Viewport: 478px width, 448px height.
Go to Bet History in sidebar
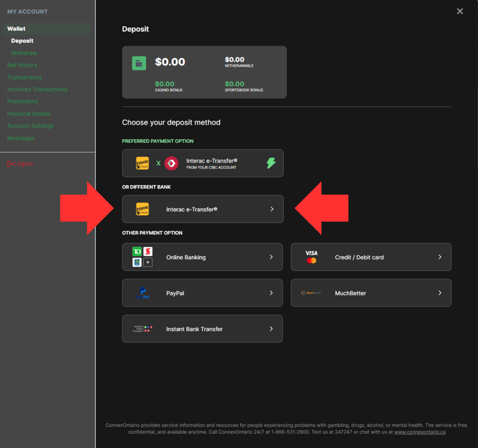23,65
